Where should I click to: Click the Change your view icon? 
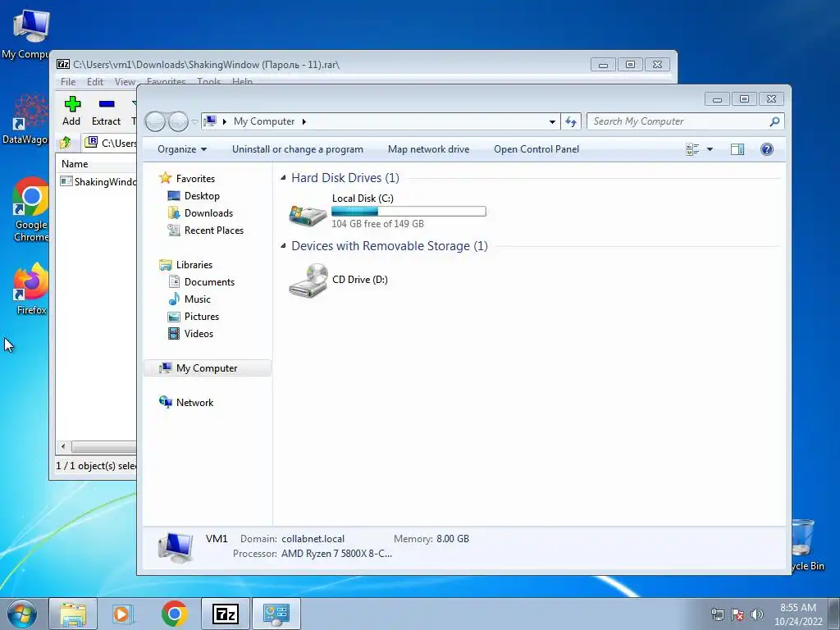point(692,149)
